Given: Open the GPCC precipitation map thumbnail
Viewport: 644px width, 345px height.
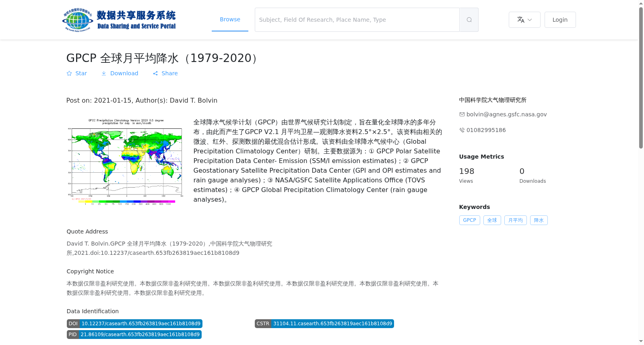Looking at the screenshot, I should tap(126, 162).
